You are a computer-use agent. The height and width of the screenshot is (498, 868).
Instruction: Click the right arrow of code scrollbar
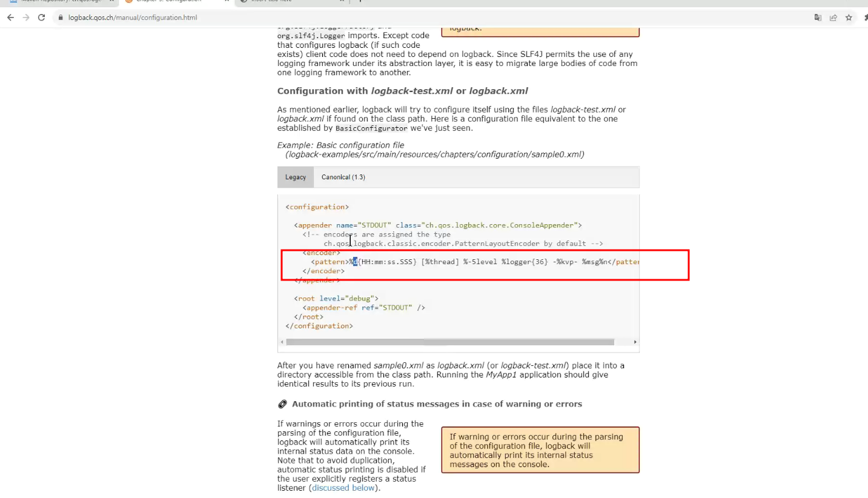coord(635,342)
